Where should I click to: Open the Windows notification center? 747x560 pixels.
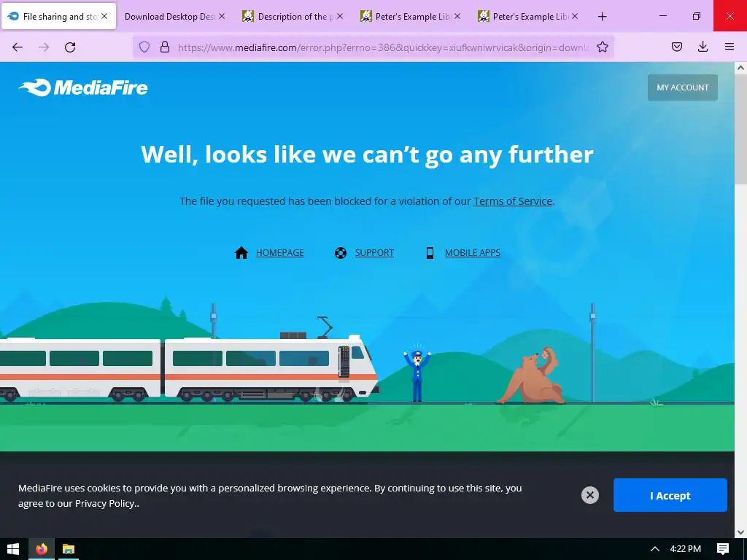click(x=723, y=549)
